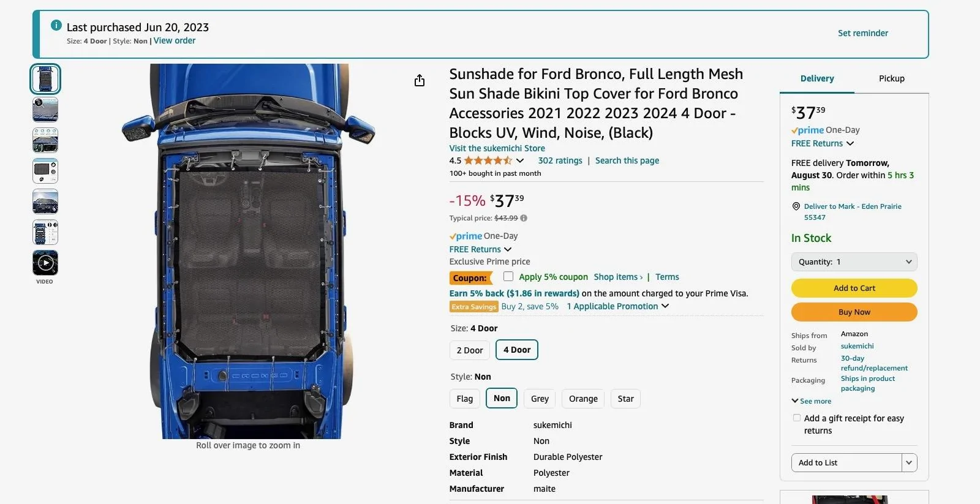Switch to the Pickup tab

(x=892, y=78)
